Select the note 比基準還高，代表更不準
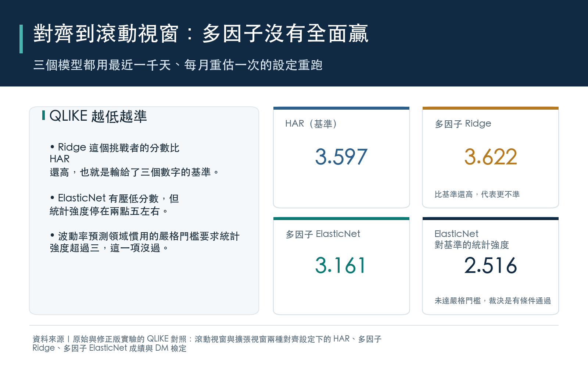This screenshot has height=368, width=588. (x=477, y=194)
